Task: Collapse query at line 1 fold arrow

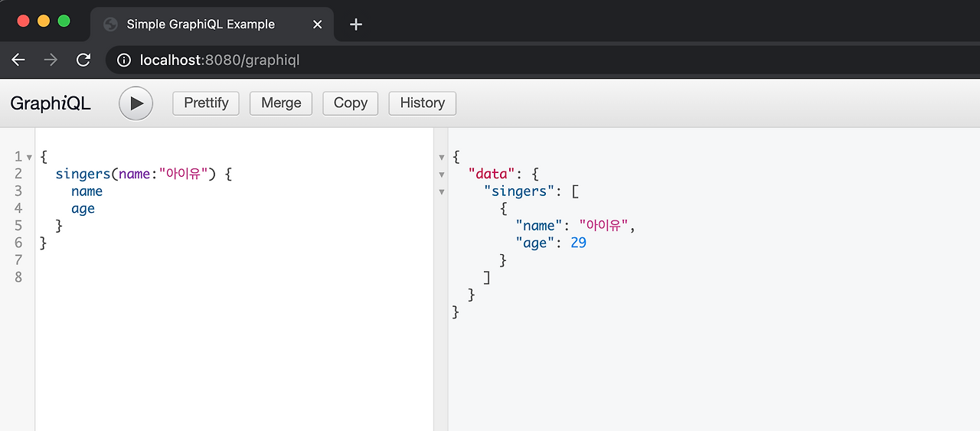Action: 29,157
